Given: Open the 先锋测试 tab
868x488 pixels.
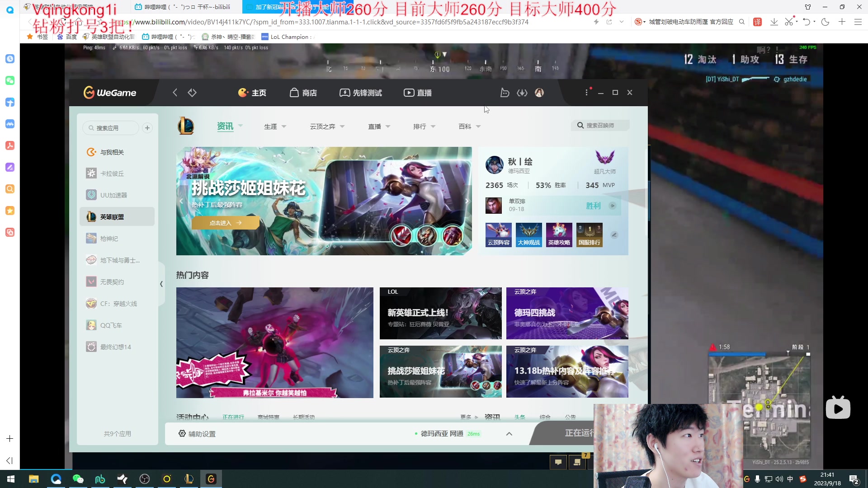Looking at the screenshot, I should pyautogui.click(x=361, y=93).
